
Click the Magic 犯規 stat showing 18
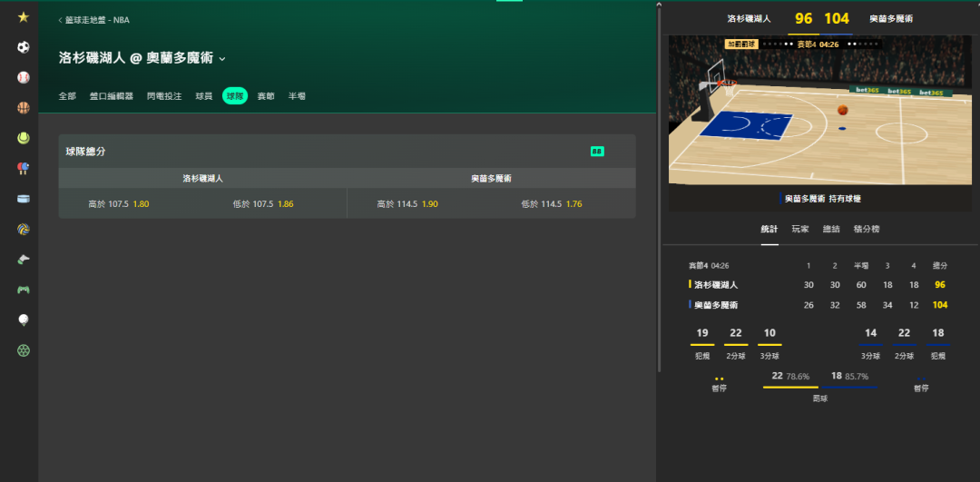[938, 342]
